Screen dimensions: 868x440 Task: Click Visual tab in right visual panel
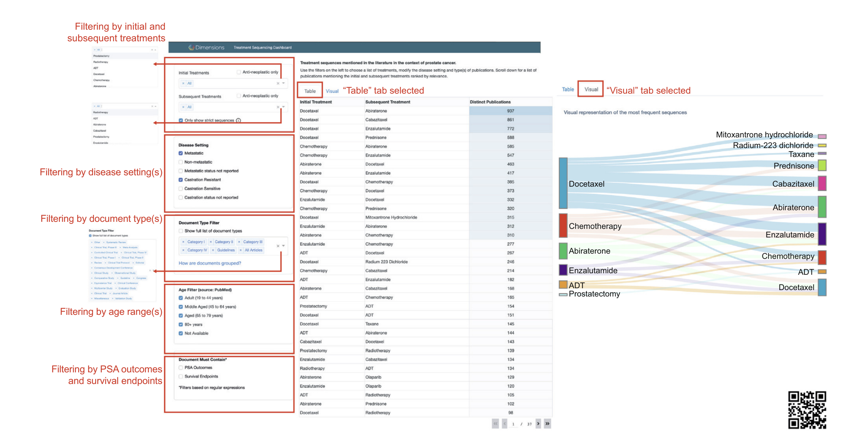pyautogui.click(x=591, y=89)
